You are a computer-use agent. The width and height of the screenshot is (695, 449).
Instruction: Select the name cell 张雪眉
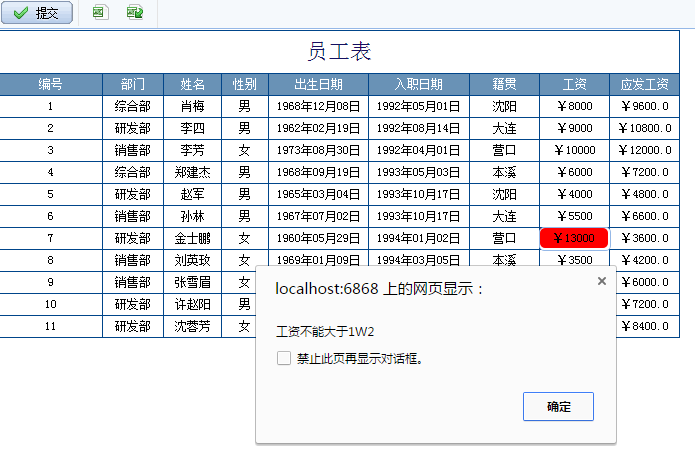pos(192,282)
